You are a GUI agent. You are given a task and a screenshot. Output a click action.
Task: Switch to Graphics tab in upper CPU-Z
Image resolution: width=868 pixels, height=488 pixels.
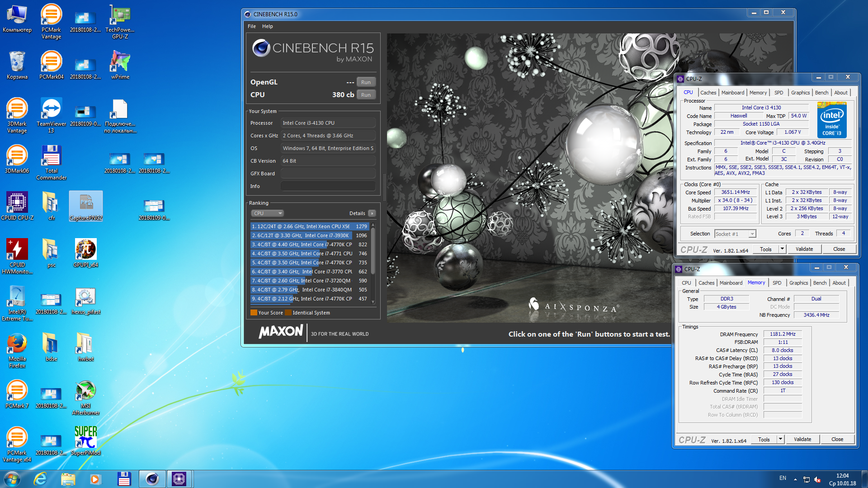click(x=800, y=93)
